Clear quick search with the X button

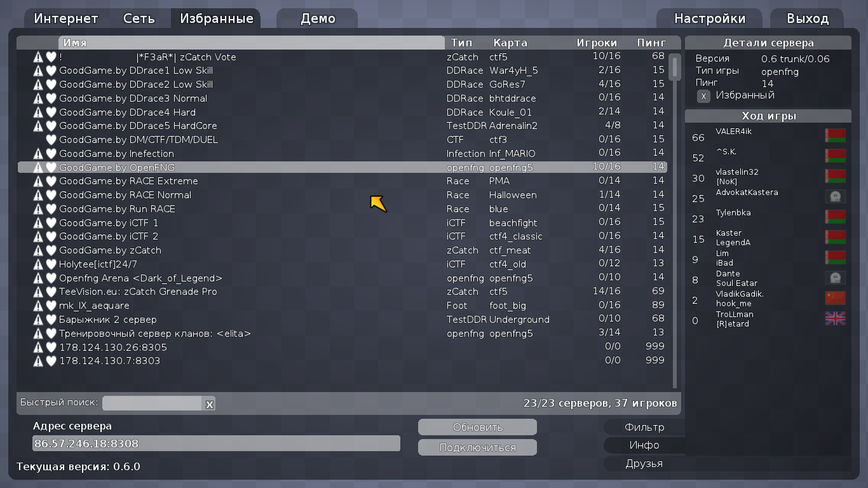pyautogui.click(x=209, y=403)
